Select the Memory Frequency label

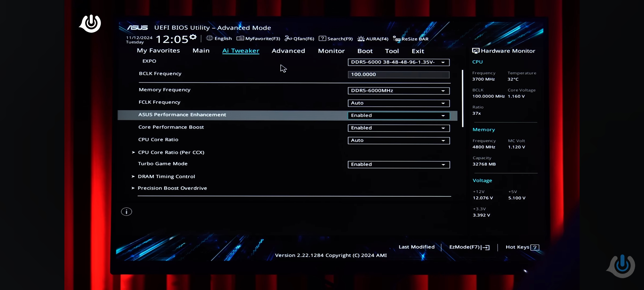click(x=164, y=90)
